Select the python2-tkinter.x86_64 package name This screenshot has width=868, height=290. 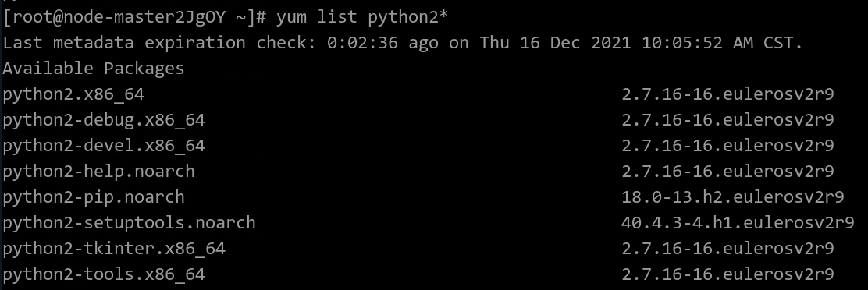click(114, 249)
